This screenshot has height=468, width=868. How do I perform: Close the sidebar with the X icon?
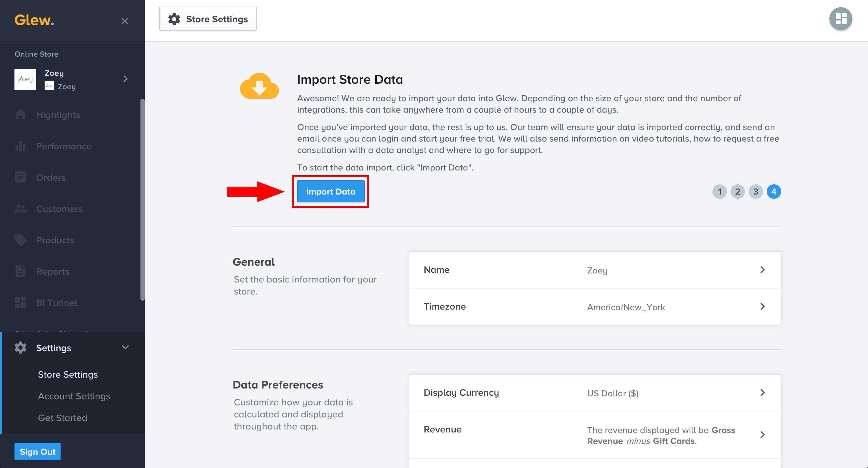tap(125, 21)
